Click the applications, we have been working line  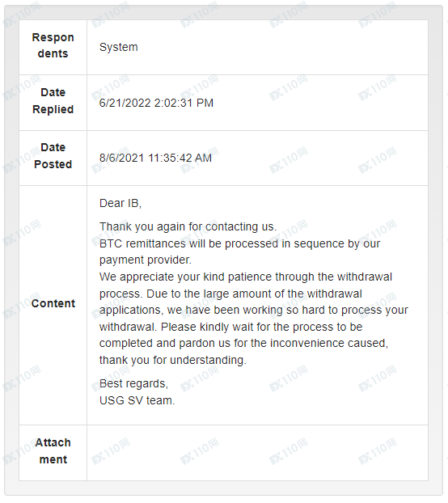(254, 310)
